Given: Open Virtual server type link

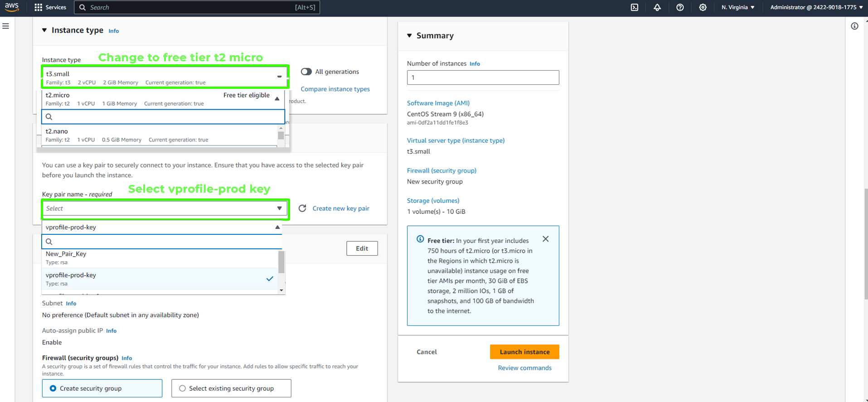Looking at the screenshot, I should pos(456,140).
